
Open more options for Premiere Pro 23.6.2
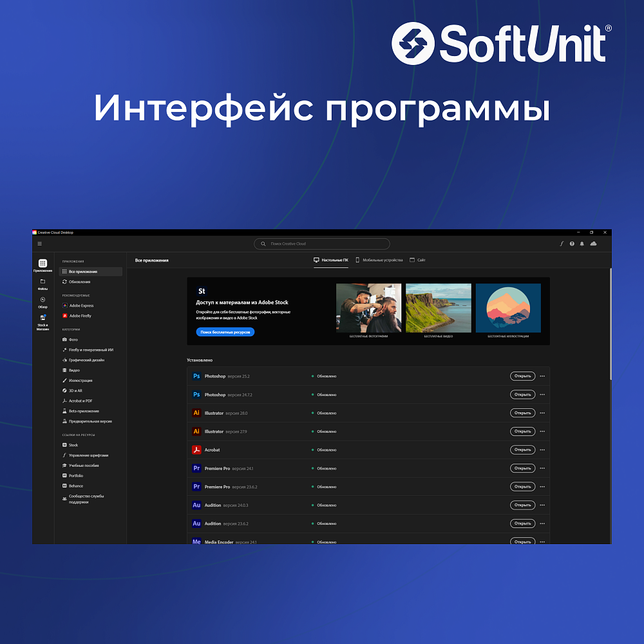click(x=542, y=487)
